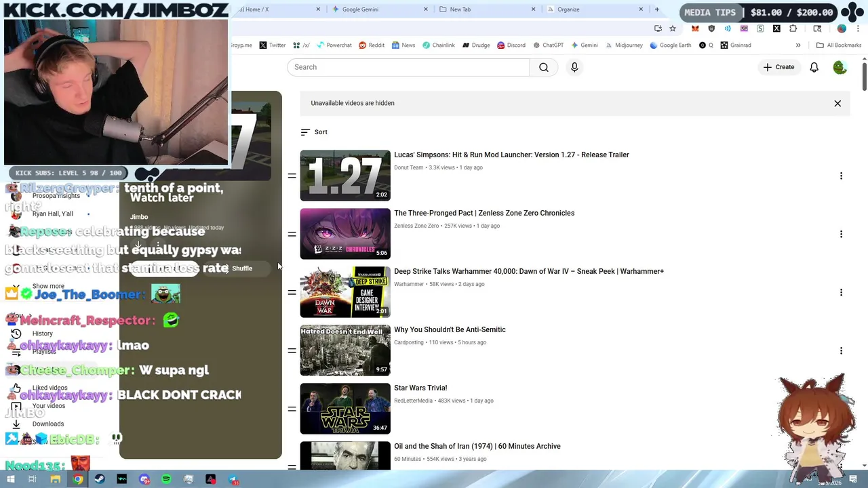Grab reorder handle of Simpsons Hit & Run row

pyautogui.click(x=292, y=176)
